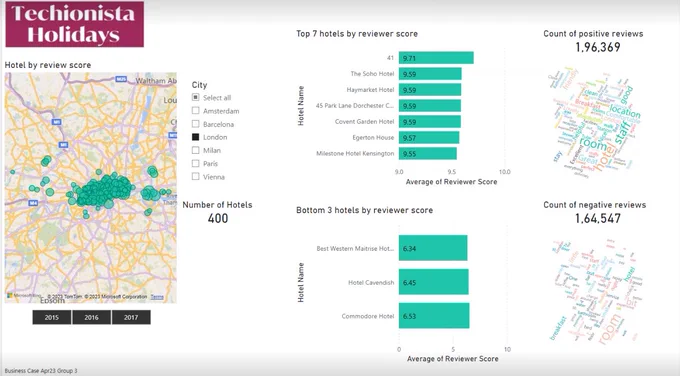Image resolution: width=680 pixels, height=376 pixels.
Task: Click the Hotel Cavendish axis label
Action: click(x=371, y=282)
